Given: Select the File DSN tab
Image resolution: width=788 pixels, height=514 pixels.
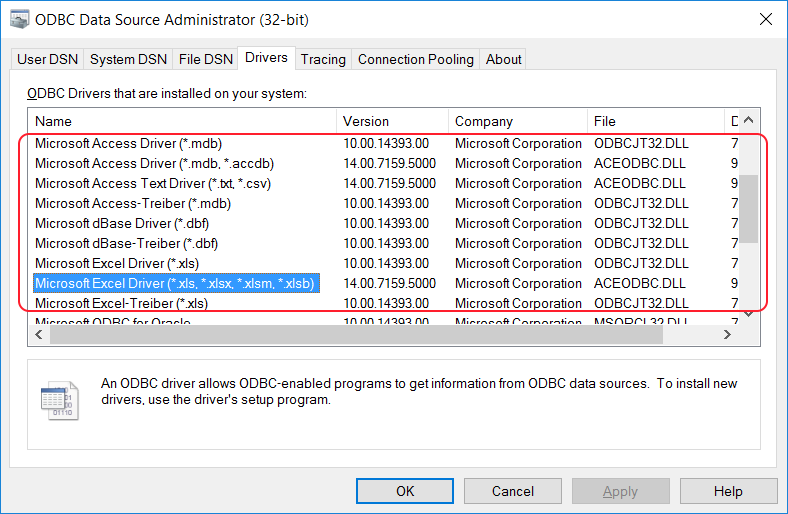Looking at the screenshot, I should coord(206,59).
